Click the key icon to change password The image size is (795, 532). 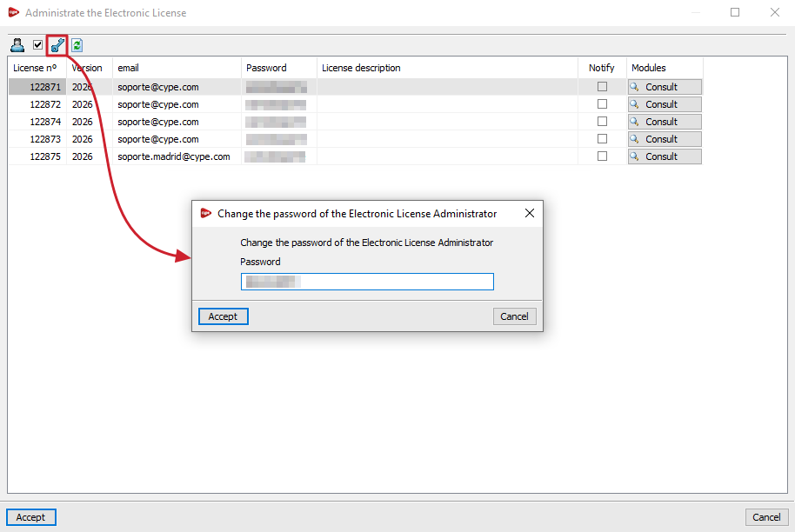(x=57, y=45)
